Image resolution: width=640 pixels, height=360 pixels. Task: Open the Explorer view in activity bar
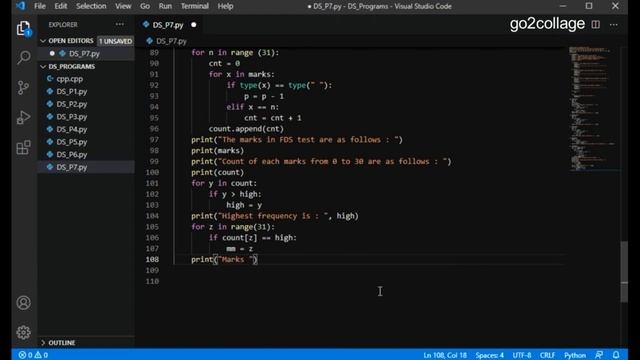click(24, 29)
